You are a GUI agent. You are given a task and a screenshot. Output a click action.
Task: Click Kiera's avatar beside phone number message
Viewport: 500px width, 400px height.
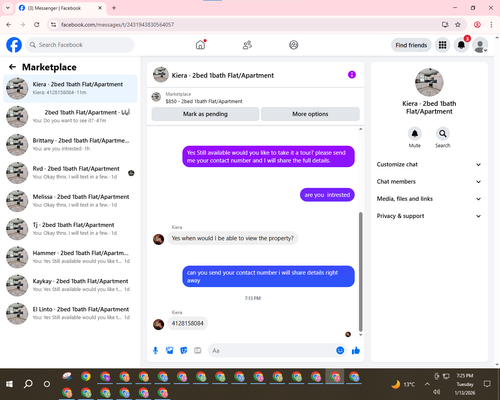pyautogui.click(x=158, y=324)
